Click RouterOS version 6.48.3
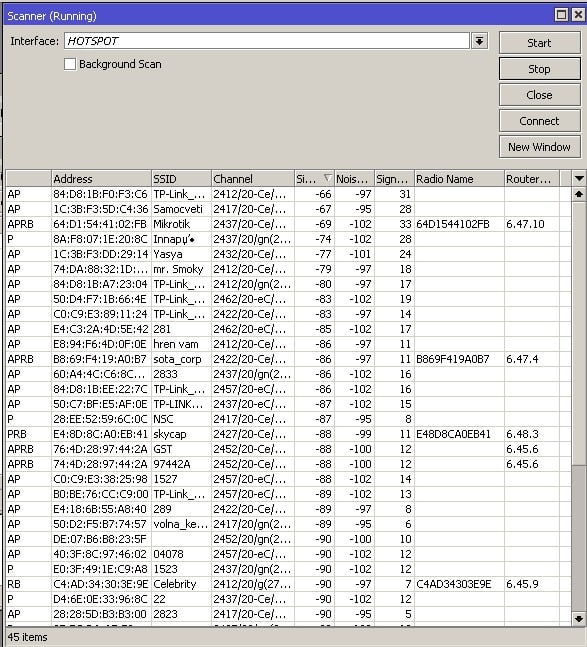This screenshot has width=587, height=647. [522, 434]
